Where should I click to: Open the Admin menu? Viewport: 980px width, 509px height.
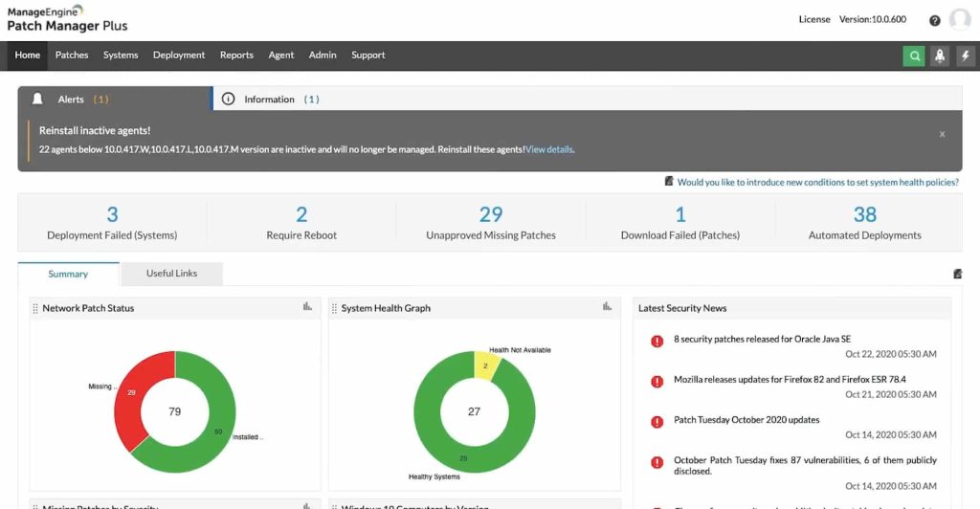pos(323,55)
